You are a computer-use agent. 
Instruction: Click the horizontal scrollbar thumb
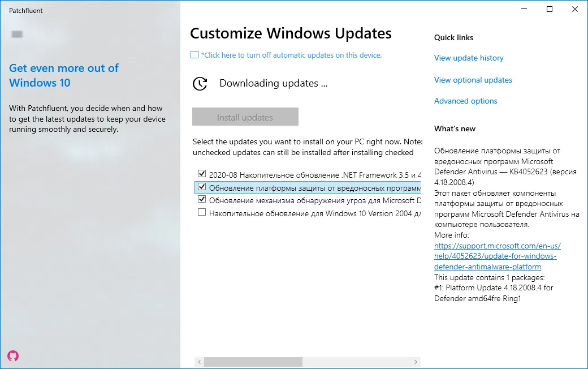(x=253, y=362)
